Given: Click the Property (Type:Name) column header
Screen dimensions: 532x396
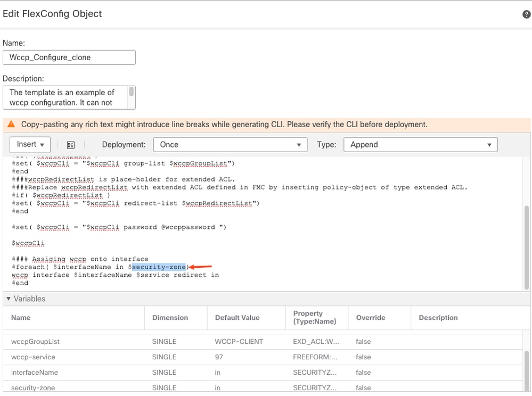Looking at the screenshot, I should coord(315,317).
